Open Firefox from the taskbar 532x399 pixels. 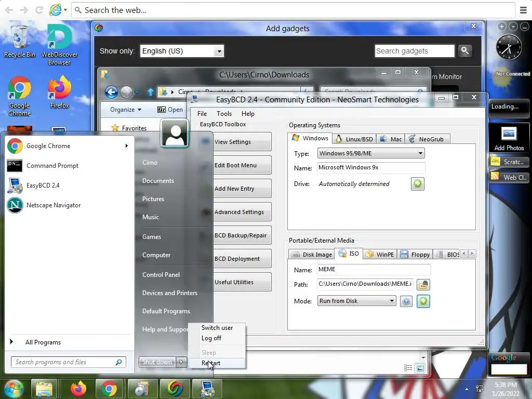[x=78, y=389]
